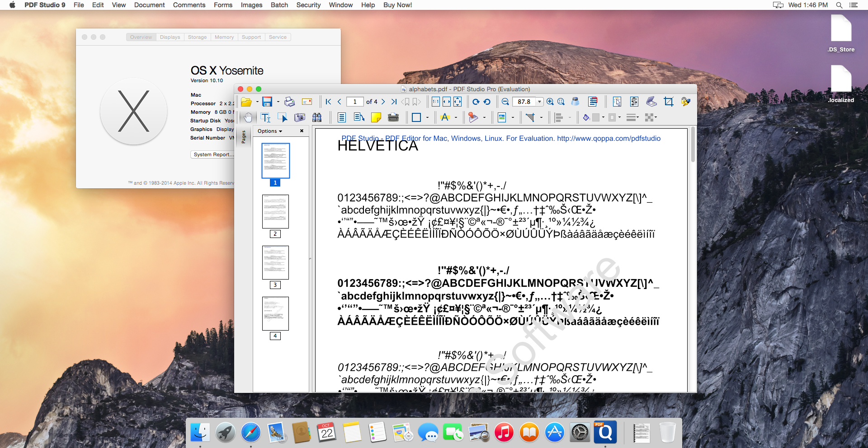868x448 pixels.
Task: Expand the rubber stamp dropdown
Action: 484,118
